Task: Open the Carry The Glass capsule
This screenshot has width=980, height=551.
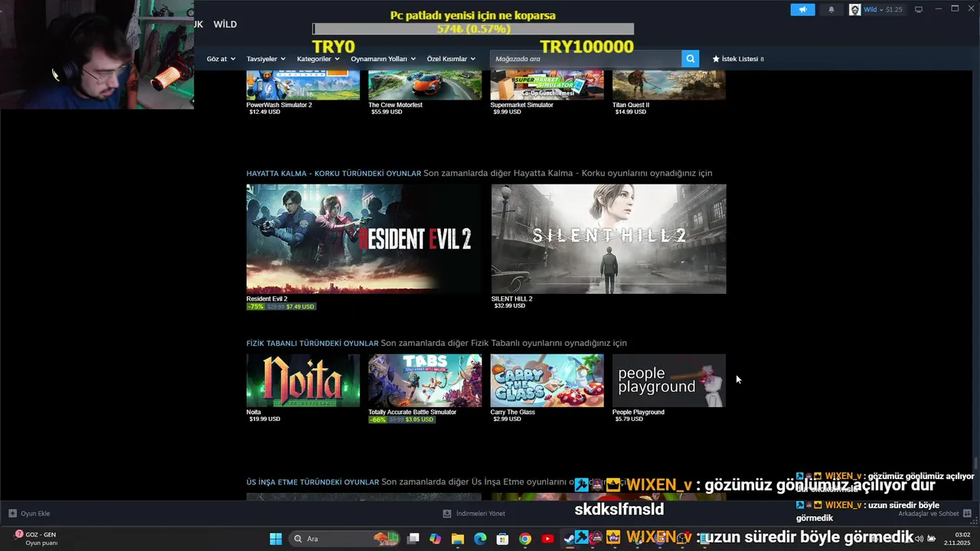Action: (547, 380)
